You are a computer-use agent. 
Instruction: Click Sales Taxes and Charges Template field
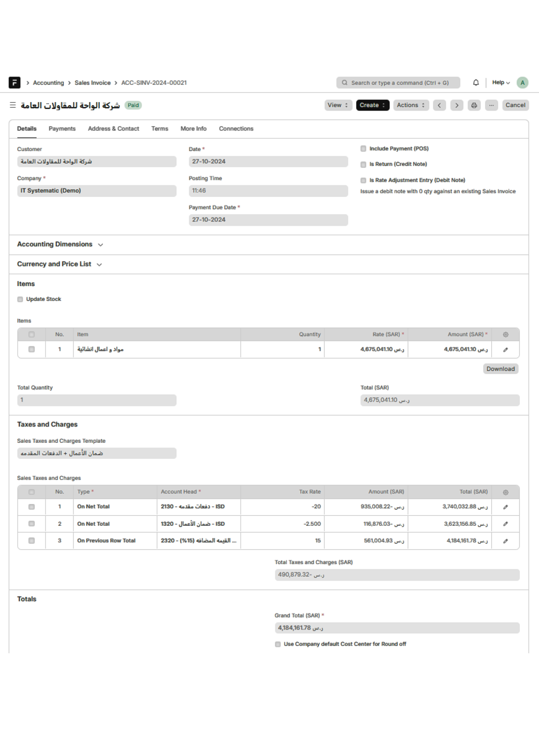[x=97, y=453]
